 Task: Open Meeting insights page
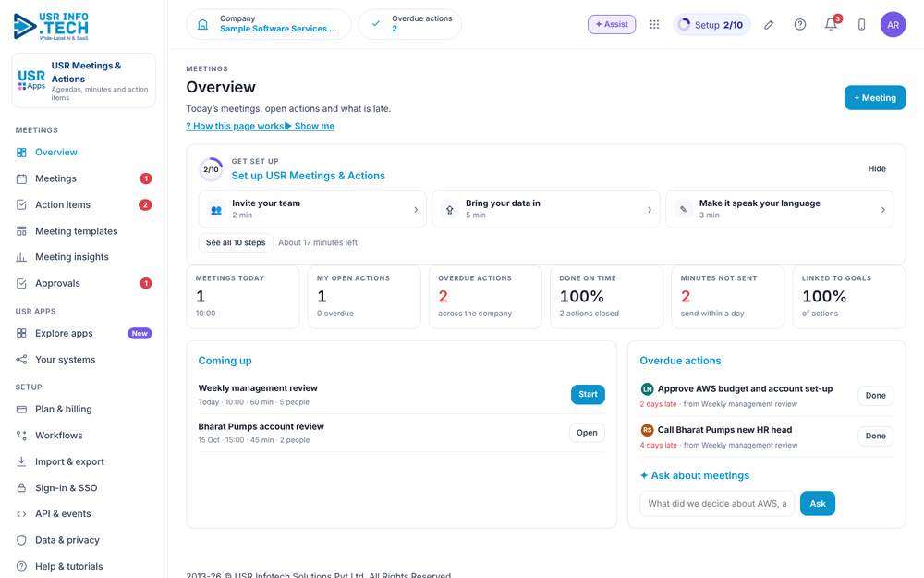tap(84, 257)
